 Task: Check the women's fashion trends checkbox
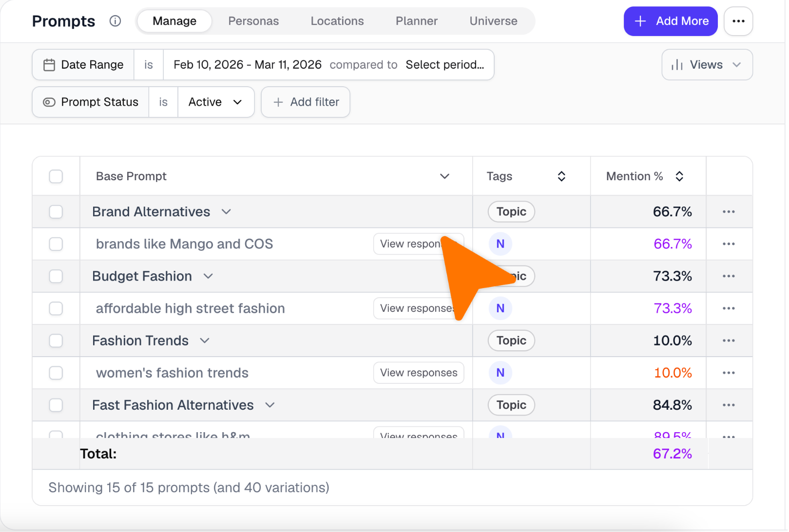[x=56, y=372]
